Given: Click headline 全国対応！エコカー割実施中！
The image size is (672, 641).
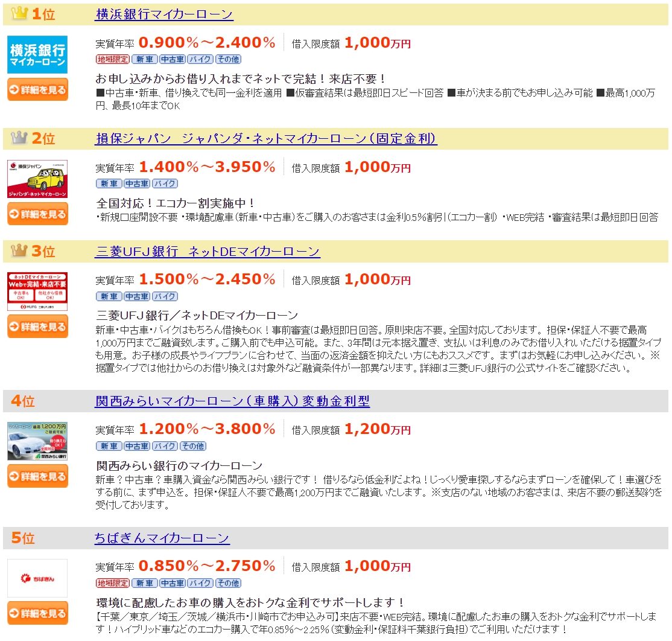Looking at the screenshot, I should [176, 203].
